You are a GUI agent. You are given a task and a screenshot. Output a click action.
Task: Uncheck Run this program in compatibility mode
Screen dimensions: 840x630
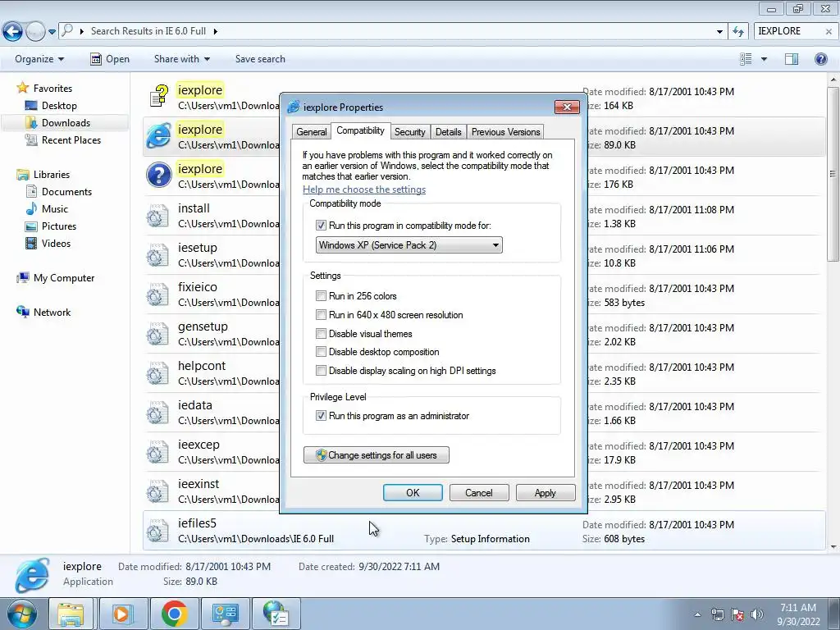tap(321, 226)
